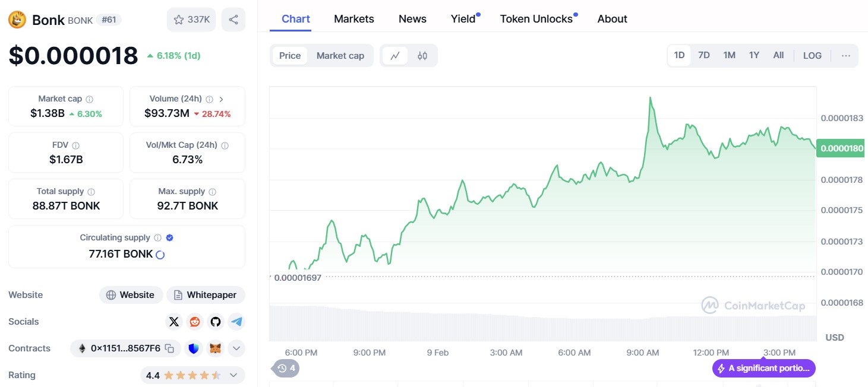Open the X (Twitter) social link
This screenshot has width=868, height=387.
[x=173, y=322]
